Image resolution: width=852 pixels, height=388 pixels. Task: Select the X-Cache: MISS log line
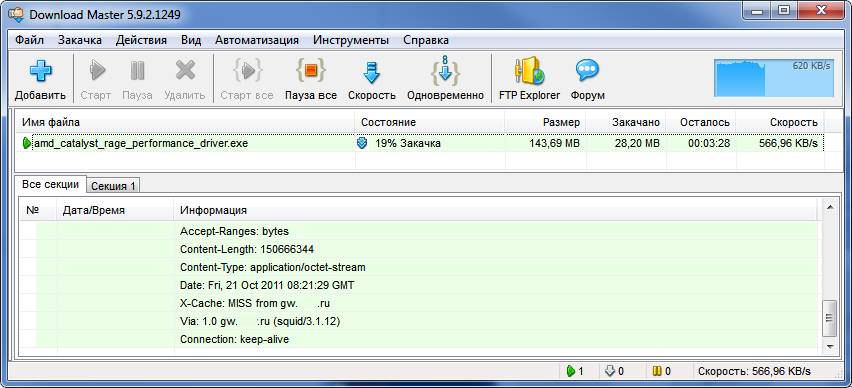418,303
